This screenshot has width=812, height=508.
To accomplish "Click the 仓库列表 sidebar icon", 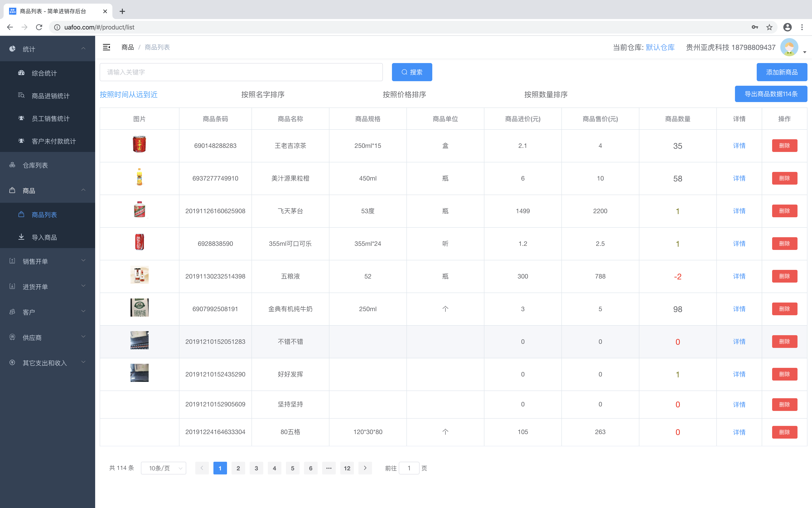I will pos(12,165).
